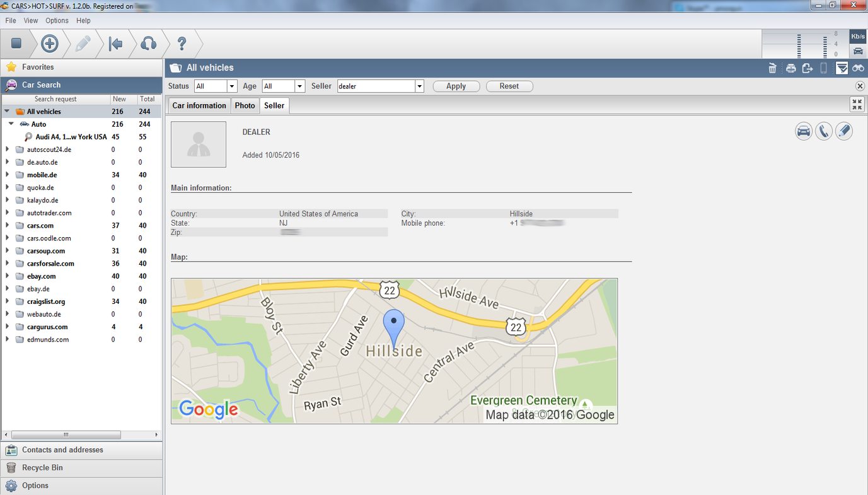Viewport: 868px width, 495px height.
Task: Open the Options panel at bottom
Action: 81,486
